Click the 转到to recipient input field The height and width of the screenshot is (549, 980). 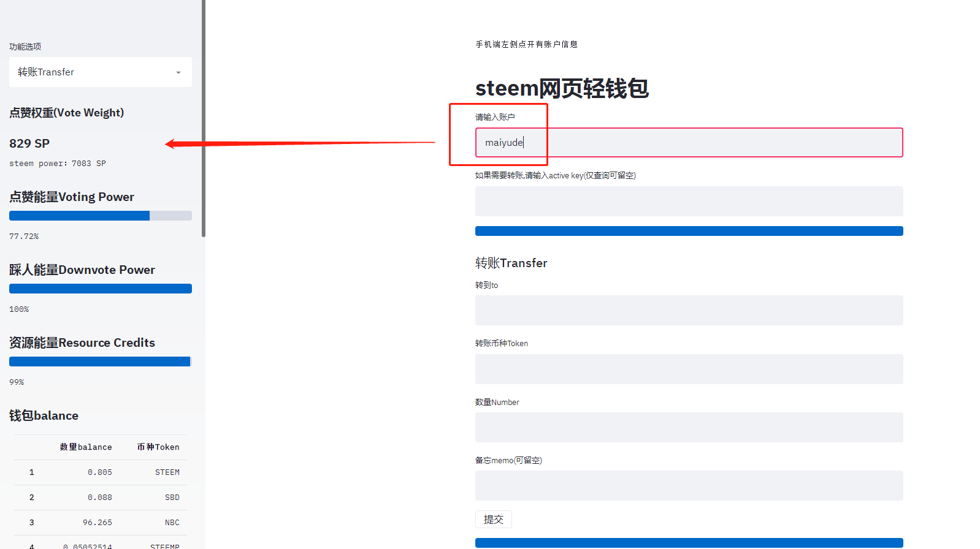tap(689, 310)
